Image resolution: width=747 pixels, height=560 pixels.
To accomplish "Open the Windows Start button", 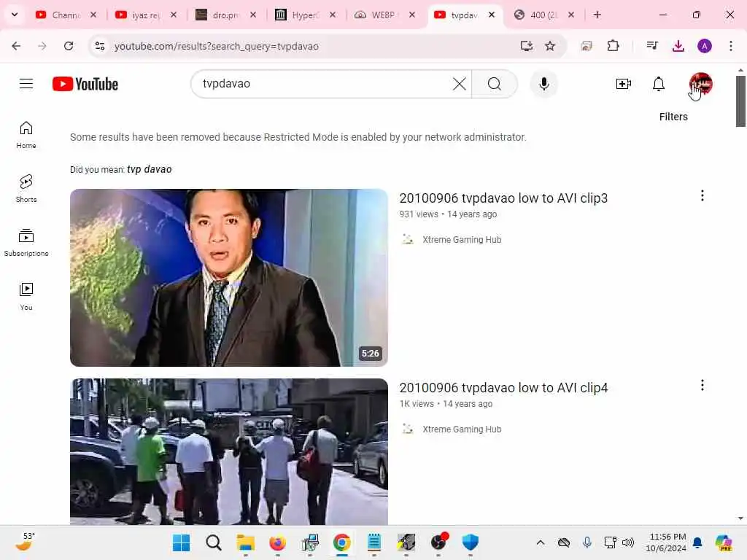I will (x=181, y=542).
